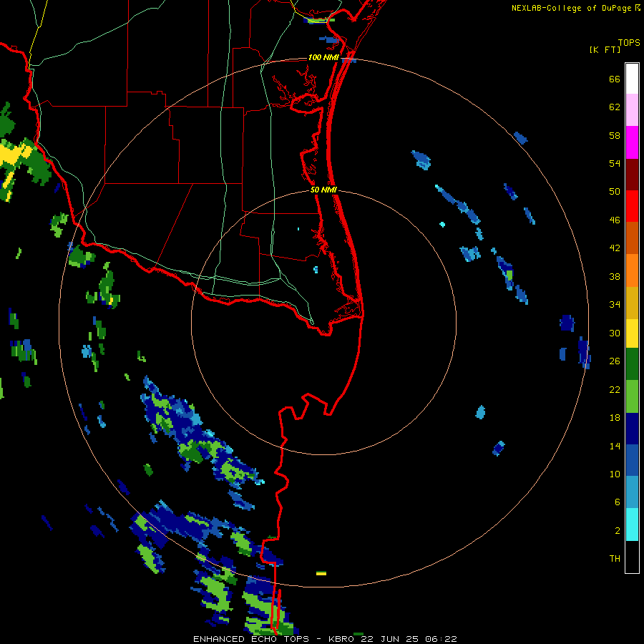644x644 pixels.
Task: Click the 26 legend value
Action: 615,361
